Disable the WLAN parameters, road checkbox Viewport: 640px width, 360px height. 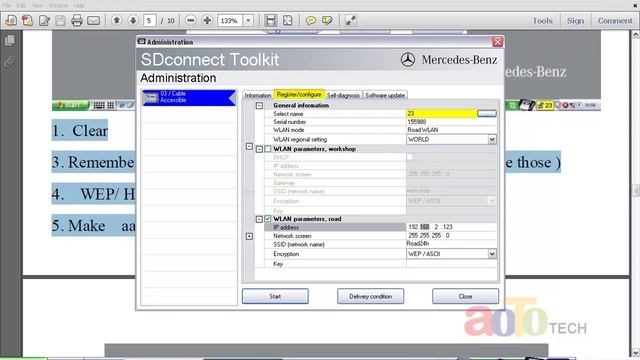tap(268, 219)
